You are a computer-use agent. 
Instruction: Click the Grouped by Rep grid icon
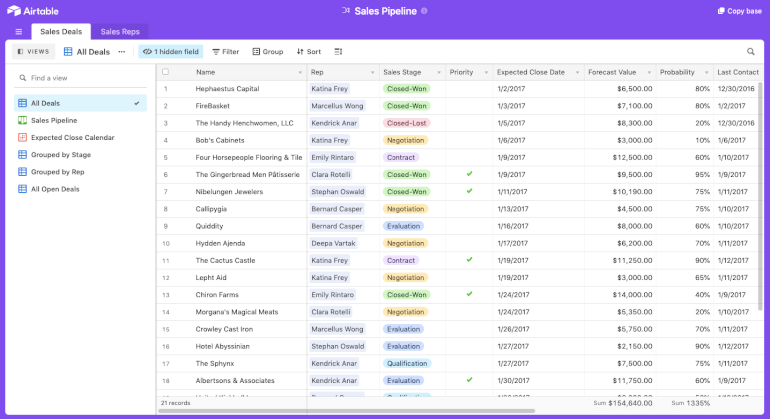(22, 172)
